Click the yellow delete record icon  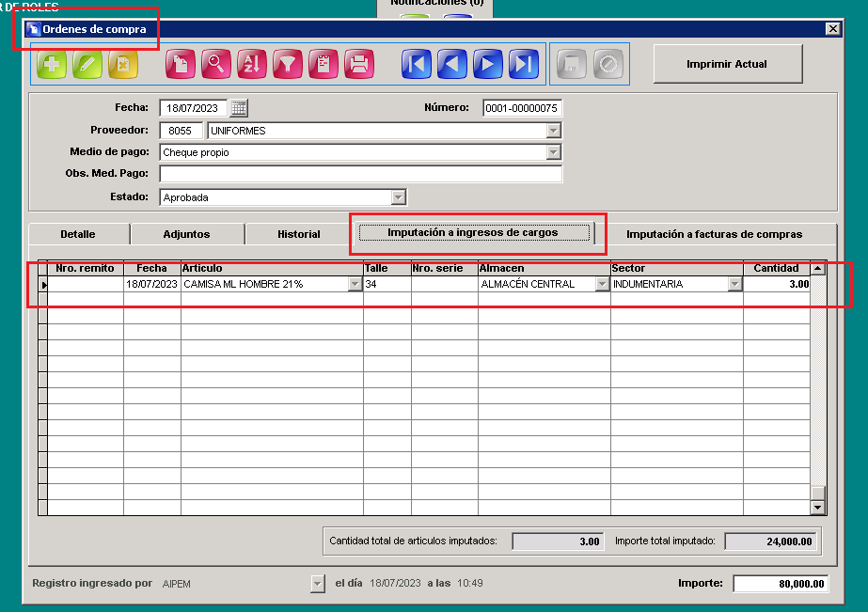pyautogui.click(x=123, y=64)
